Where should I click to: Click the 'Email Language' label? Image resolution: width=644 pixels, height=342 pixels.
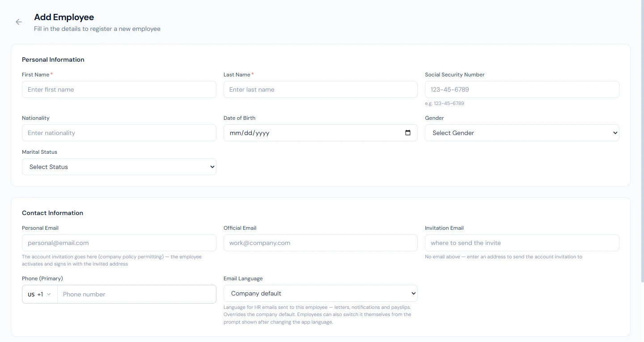(243, 279)
